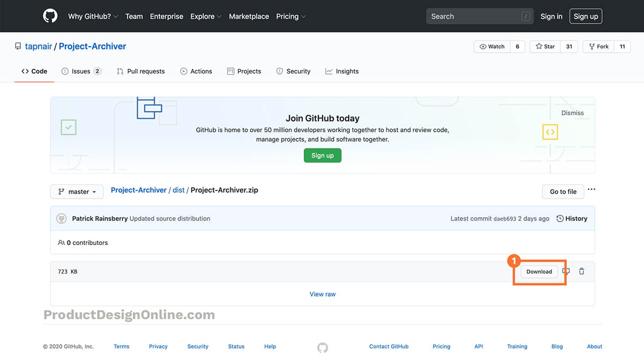
Task: Open the three-dot more options menu
Action: [x=591, y=189]
